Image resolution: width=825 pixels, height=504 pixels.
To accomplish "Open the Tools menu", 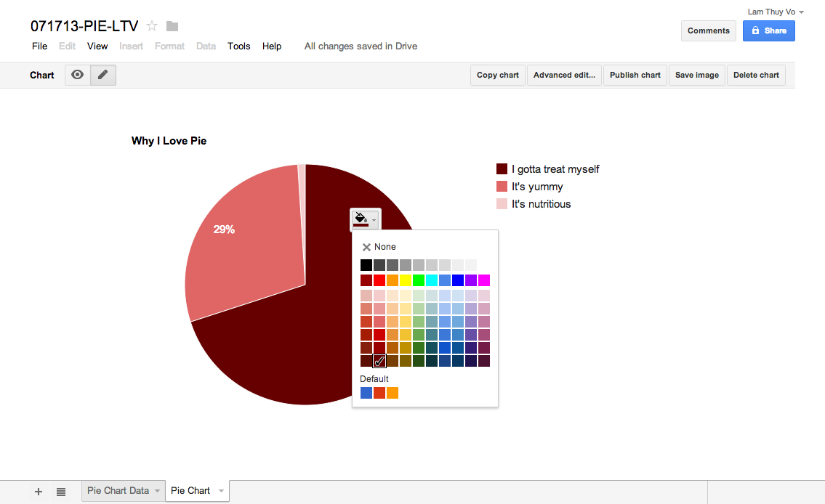I will pyautogui.click(x=239, y=46).
